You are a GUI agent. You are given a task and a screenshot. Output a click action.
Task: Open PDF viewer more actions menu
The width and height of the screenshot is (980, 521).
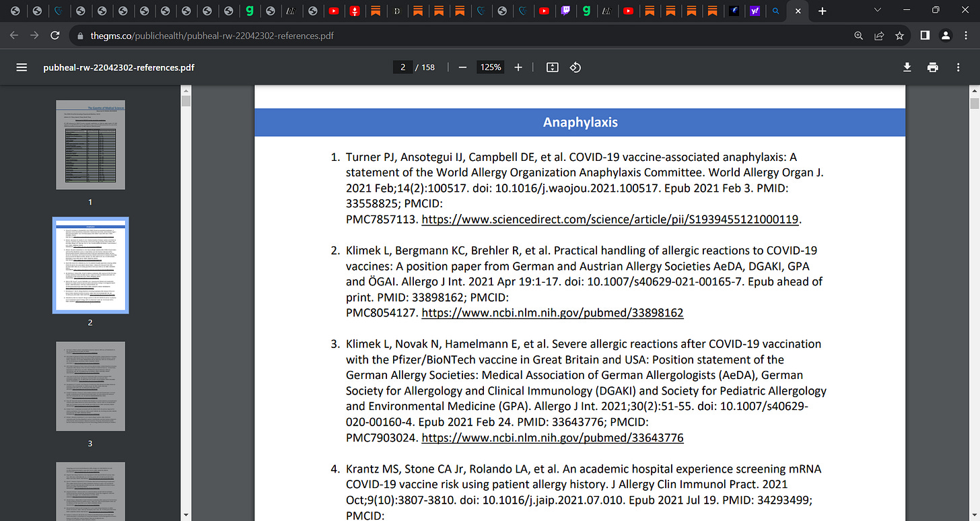(958, 67)
